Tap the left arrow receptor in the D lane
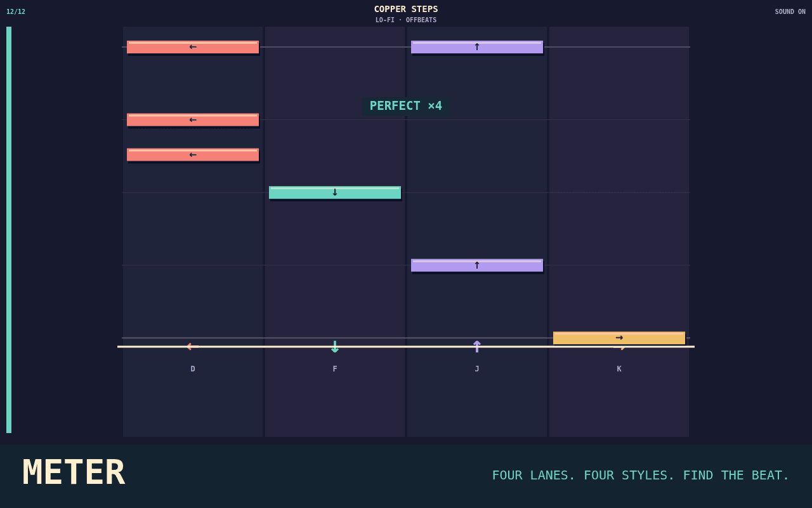The image size is (812, 508). 193,347
